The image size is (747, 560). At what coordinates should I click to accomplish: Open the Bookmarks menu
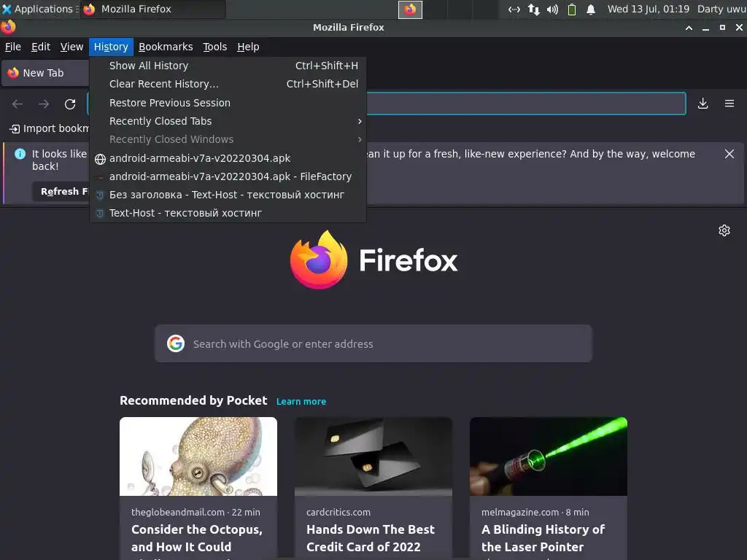pos(166,47)
